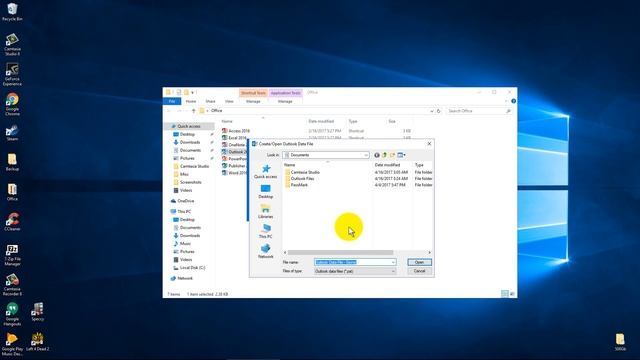640x360 pixels.
Task: Select Misc folder in Explorer navigation pane
Action: pos(184,174)
